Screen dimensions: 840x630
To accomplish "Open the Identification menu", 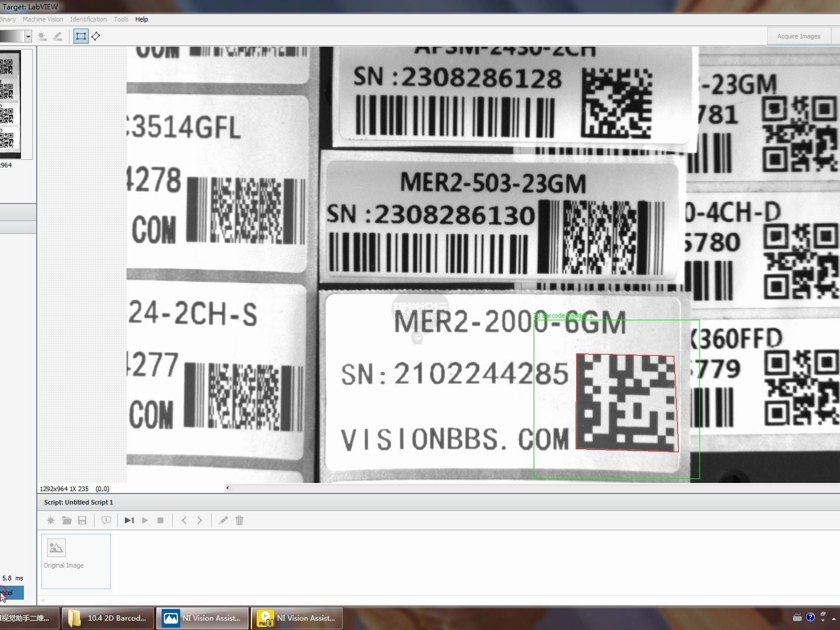I will tap(88, 19).
